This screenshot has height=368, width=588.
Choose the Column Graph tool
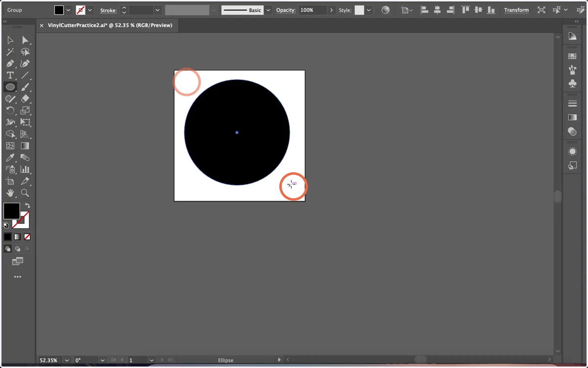[25, 170]
